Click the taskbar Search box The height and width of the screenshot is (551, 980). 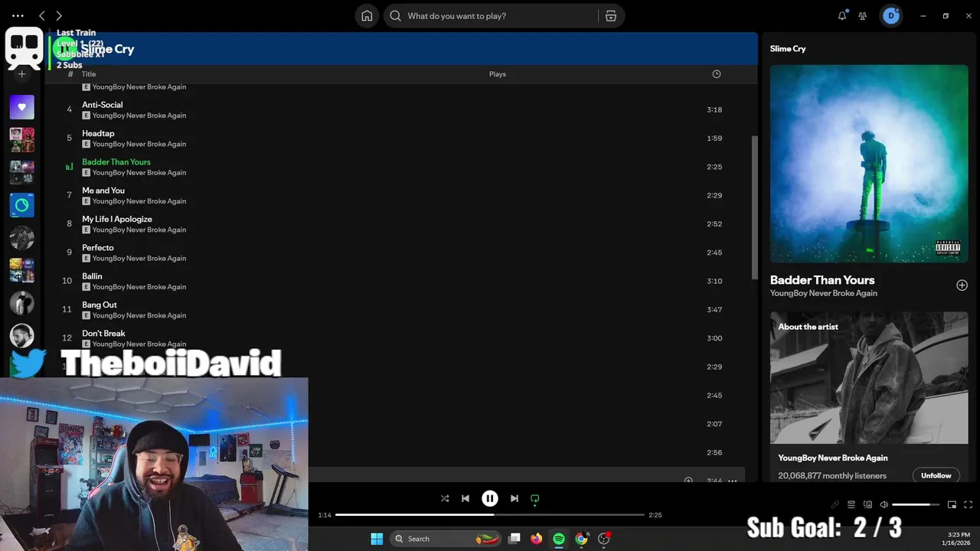446,539
